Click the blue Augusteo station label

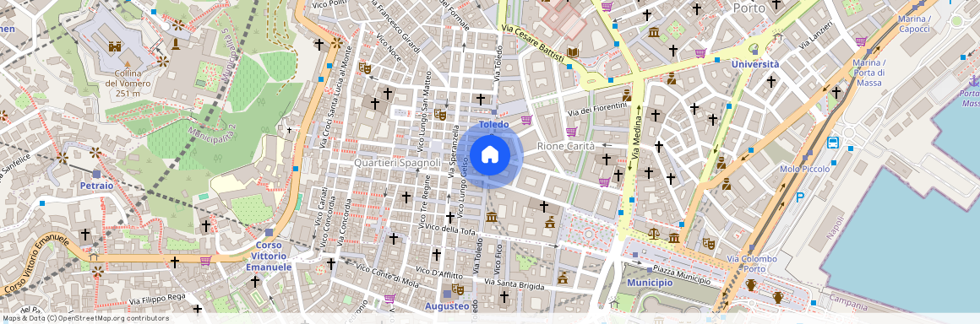click(447, 306)
